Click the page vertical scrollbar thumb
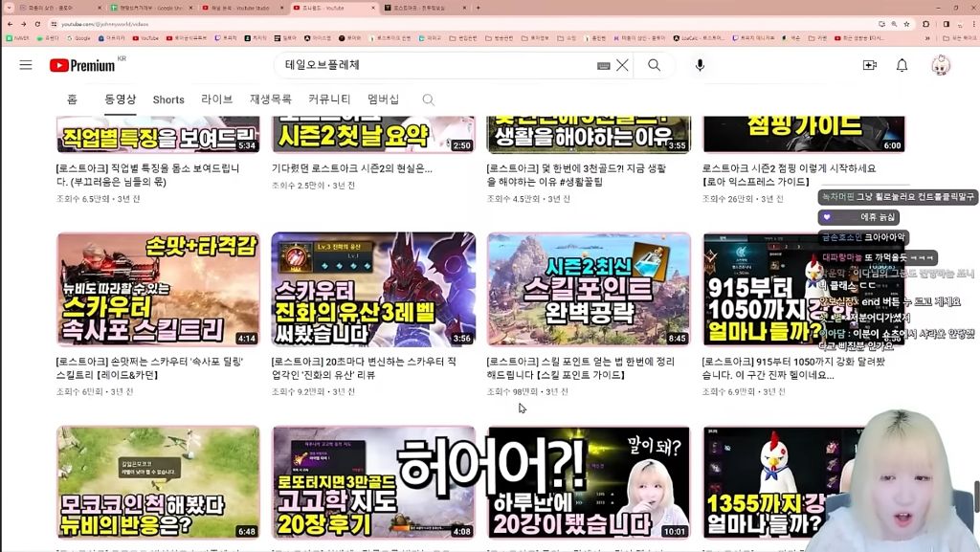980x552 pixels. [976, 496]
